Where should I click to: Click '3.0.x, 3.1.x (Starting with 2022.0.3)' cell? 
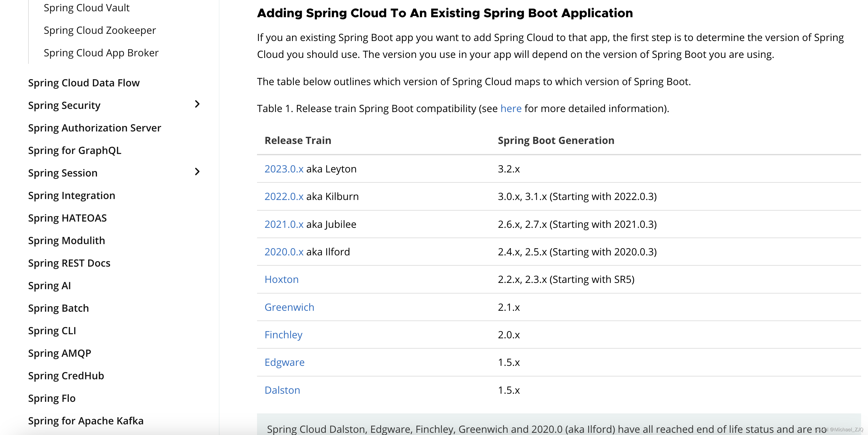tap(577, 197)
